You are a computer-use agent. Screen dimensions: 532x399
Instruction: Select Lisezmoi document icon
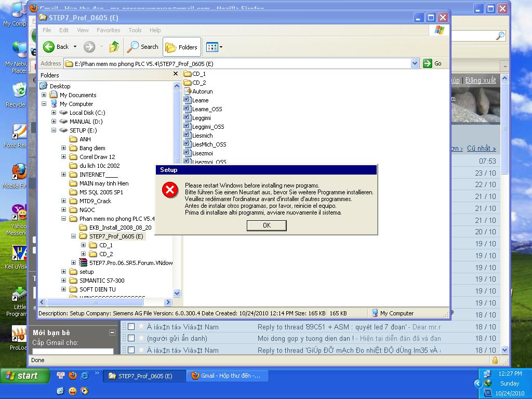tap(187, 153)
